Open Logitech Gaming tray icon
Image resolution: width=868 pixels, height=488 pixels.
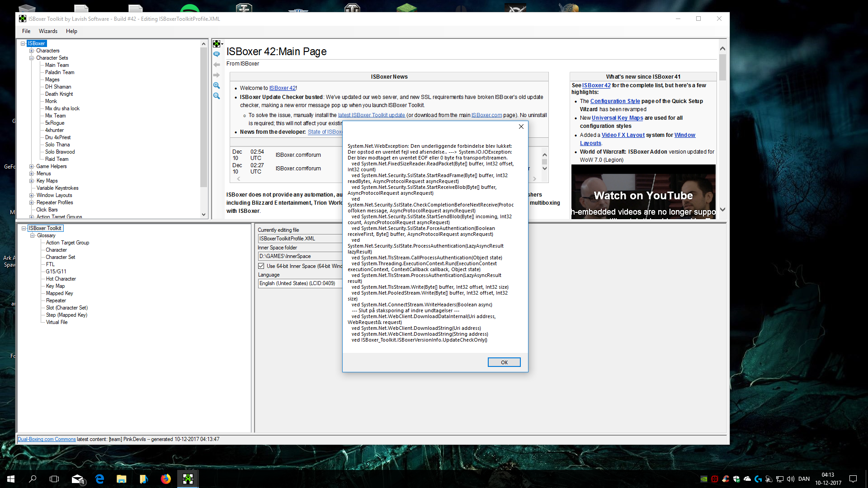point(758,479)
